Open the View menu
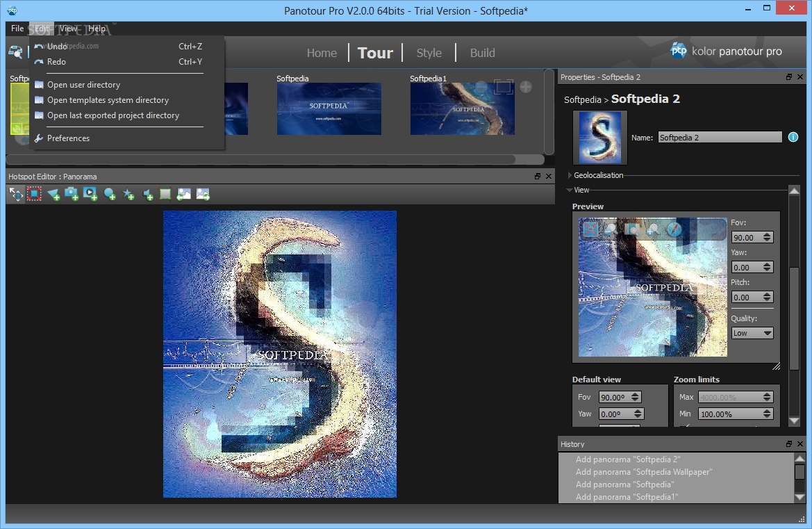 click(x=68, y=29)
